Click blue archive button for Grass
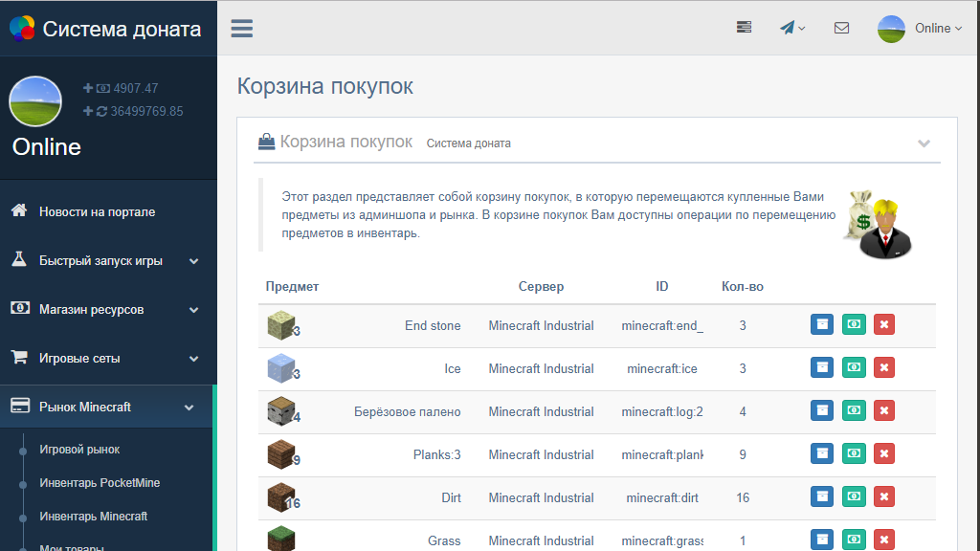 821,540
